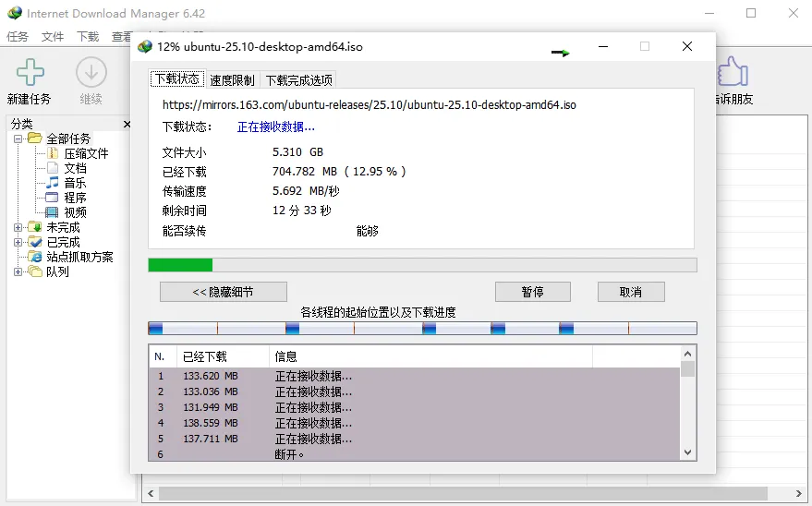Click the 能够 resume capability value
This screenshot has height=506, width=812.
click(367, 231)
